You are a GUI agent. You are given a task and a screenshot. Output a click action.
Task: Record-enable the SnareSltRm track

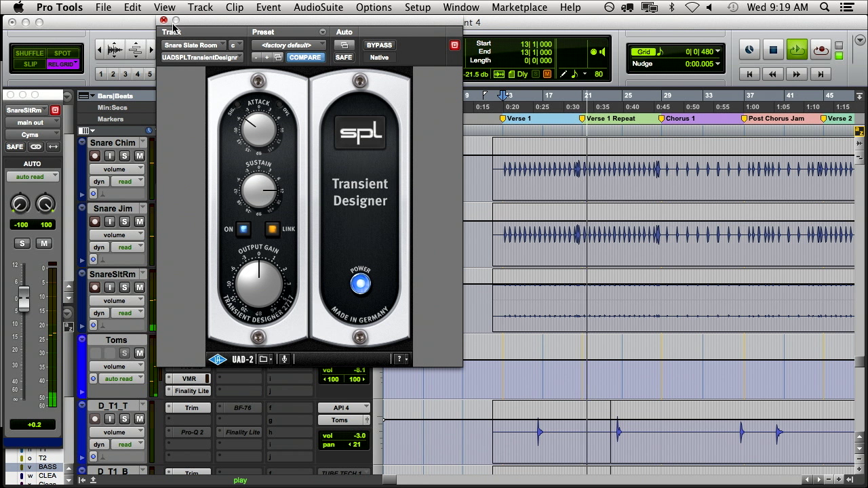coord(95,287)
